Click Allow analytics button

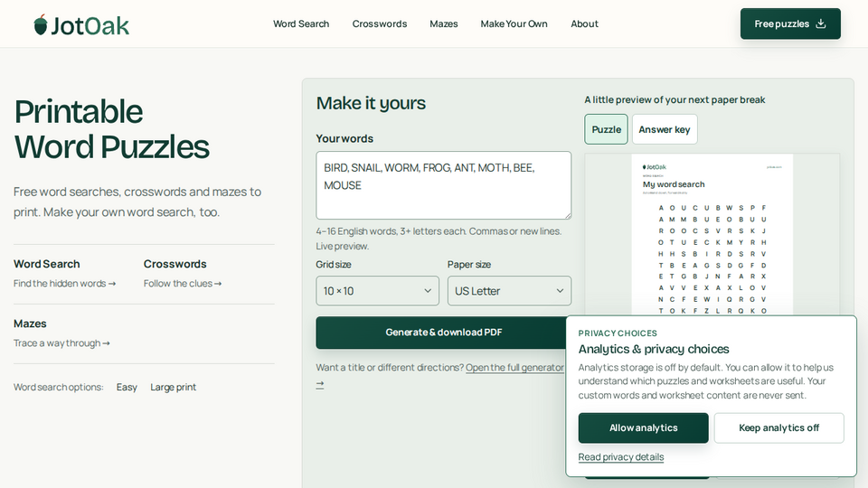click(643, 427)
